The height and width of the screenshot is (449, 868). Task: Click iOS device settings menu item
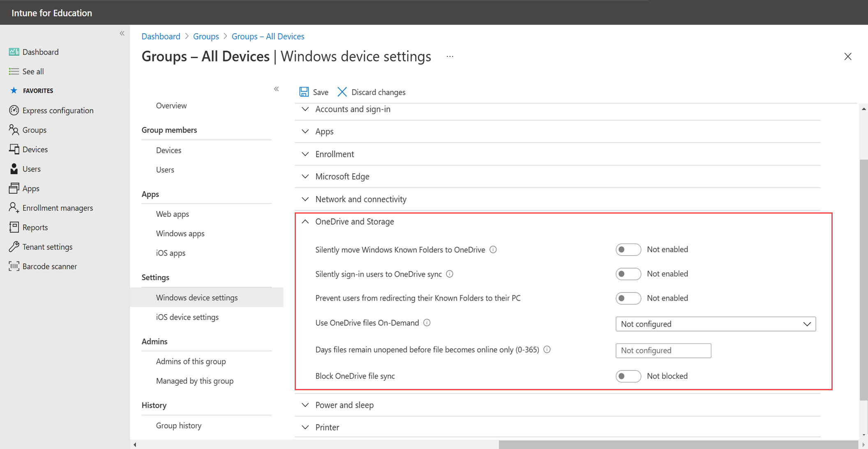click(x=187, y=316)
